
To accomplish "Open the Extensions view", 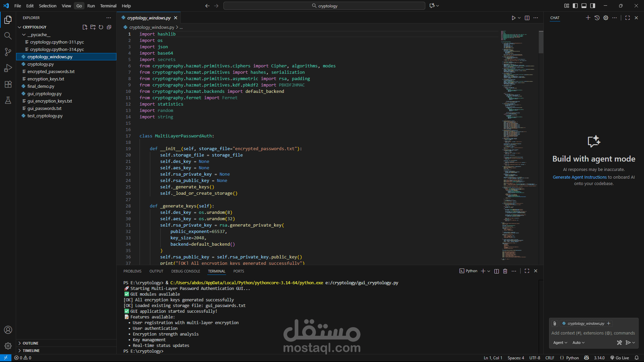I will point(8,84).
